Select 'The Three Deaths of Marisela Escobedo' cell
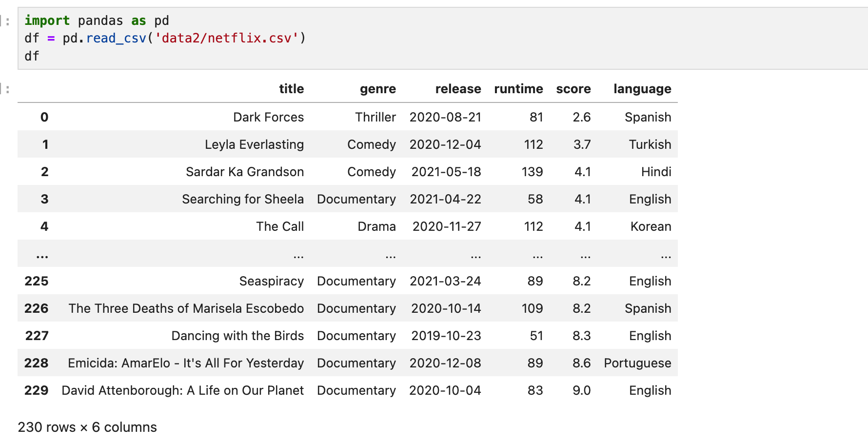 186,308
